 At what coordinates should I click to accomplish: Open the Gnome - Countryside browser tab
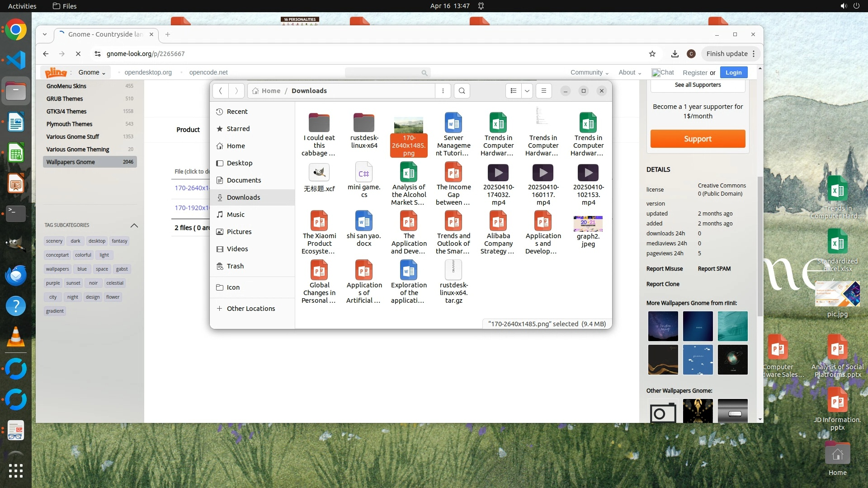click(105, 34)
